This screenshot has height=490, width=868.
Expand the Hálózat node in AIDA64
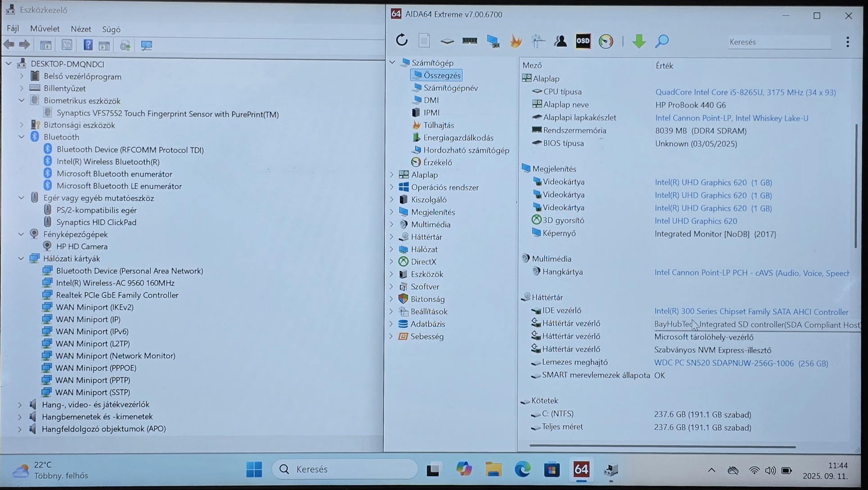click(392, 249)
